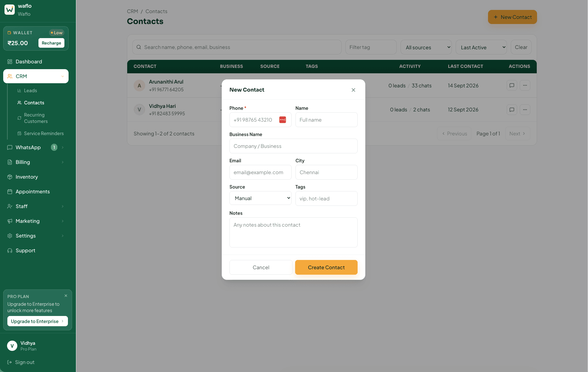Click the City input field

coord(327,172)
